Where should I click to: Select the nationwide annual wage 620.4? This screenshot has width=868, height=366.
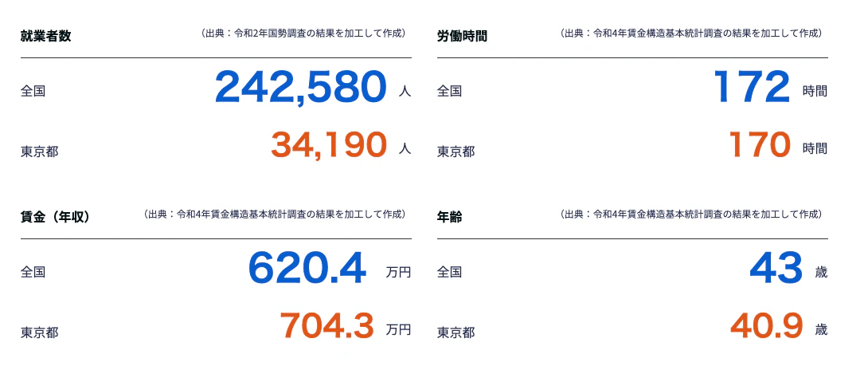tap(307, 268)
